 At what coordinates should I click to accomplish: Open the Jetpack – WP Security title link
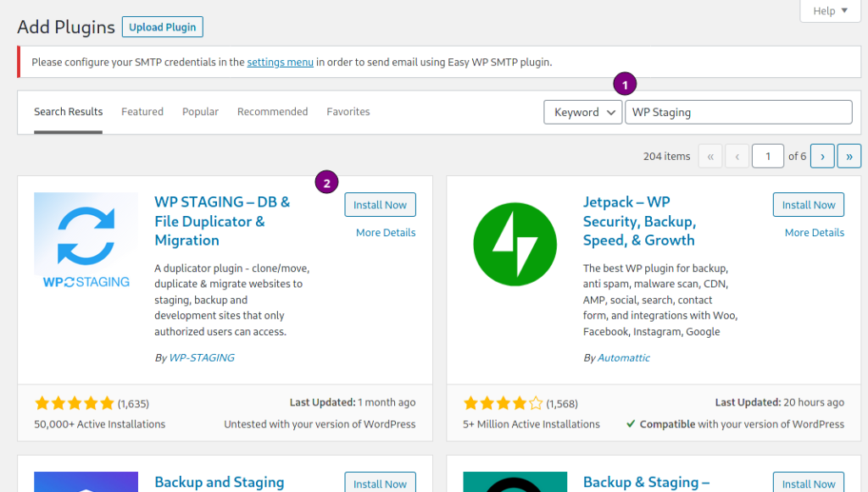click(639, 221)
